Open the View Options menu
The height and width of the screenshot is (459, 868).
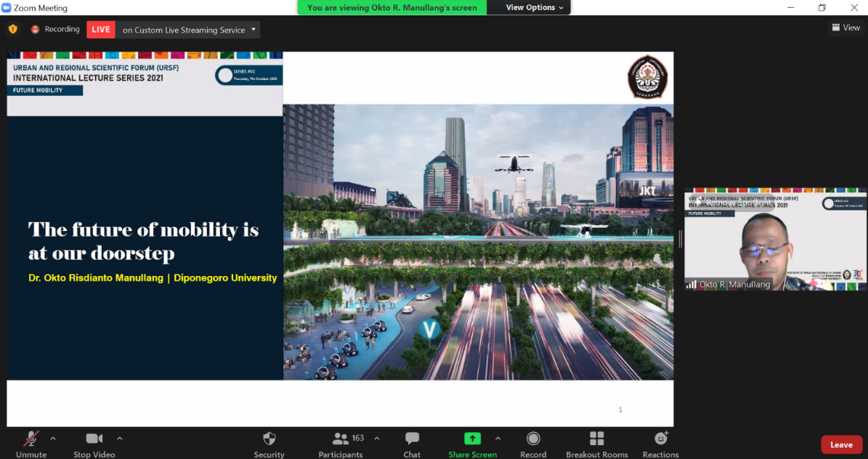(535, 7)
